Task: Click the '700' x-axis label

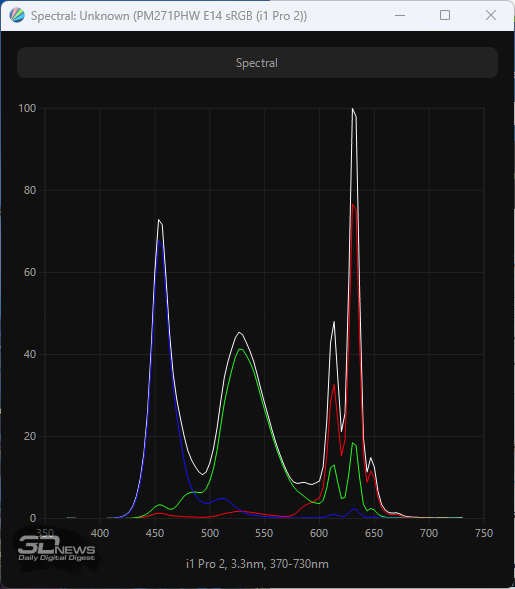Action: (x=429, y=533)
